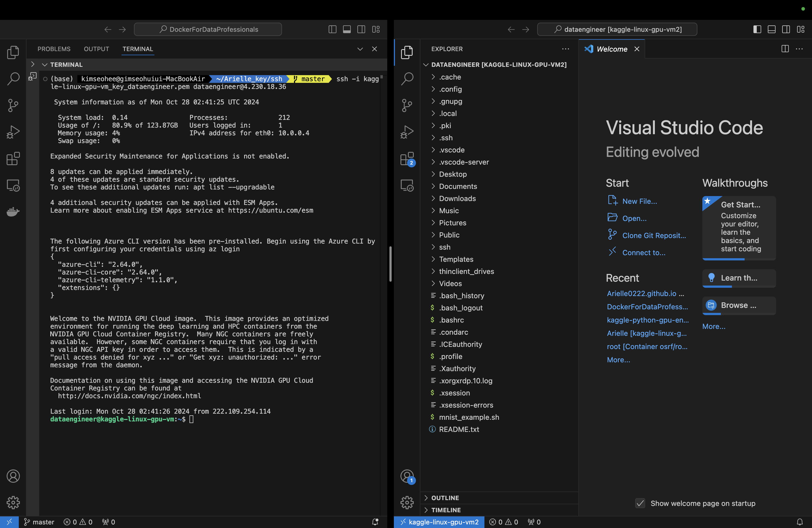Open Manage gear in kaggle-linux-gpu-vm2 window
Screen dimensions: 812x528
[407, 502]
